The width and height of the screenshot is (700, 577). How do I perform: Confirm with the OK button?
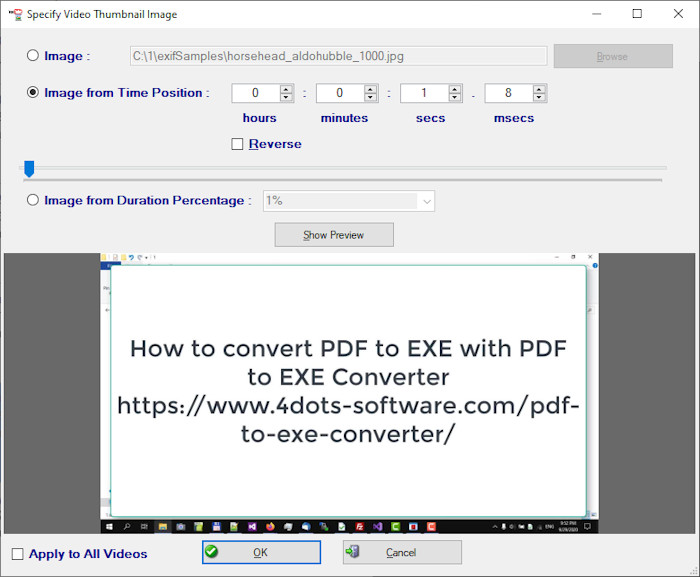pos(261,552)
